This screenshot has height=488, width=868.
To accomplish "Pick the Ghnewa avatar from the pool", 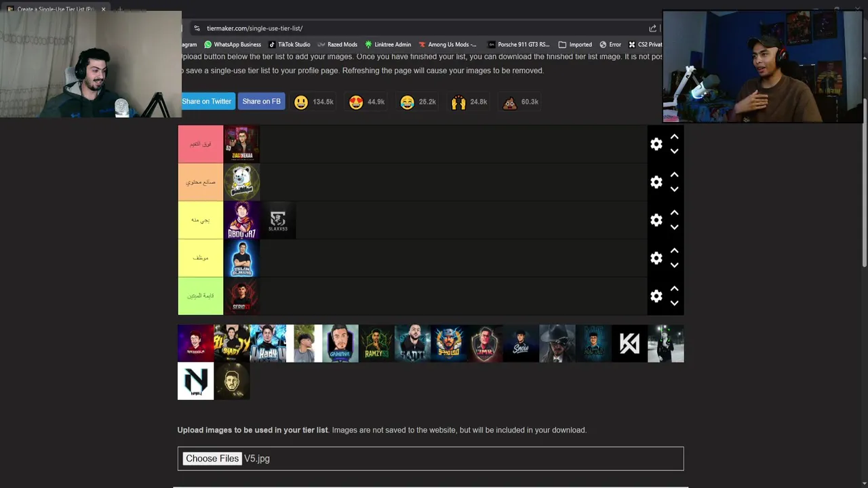I will [340, 344].
